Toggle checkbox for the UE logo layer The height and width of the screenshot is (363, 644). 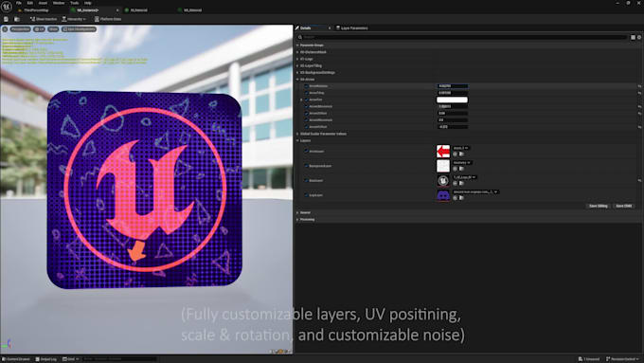[306, 180]
